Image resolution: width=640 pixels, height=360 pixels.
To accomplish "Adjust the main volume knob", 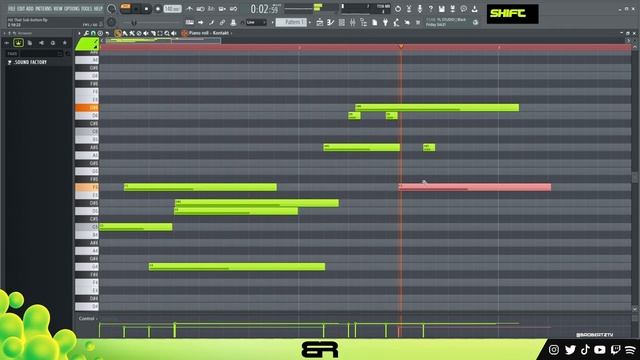I will click(111, 9).
